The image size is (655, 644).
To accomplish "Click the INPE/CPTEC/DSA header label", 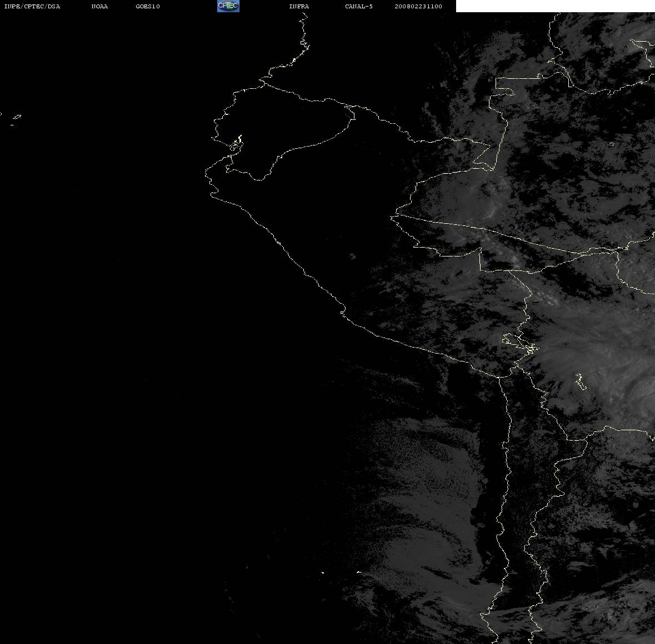I will [32, 6].
